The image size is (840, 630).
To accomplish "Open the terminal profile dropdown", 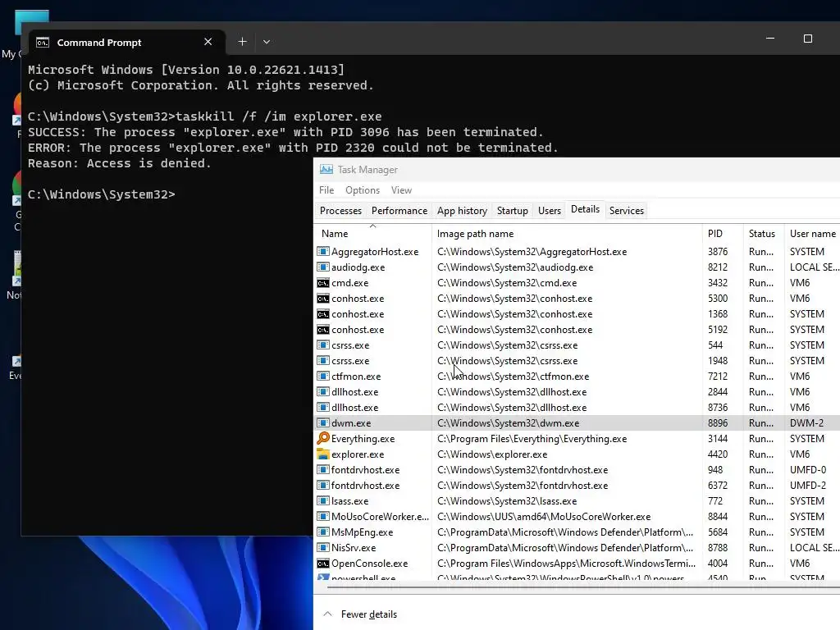I will click(267, 42).
